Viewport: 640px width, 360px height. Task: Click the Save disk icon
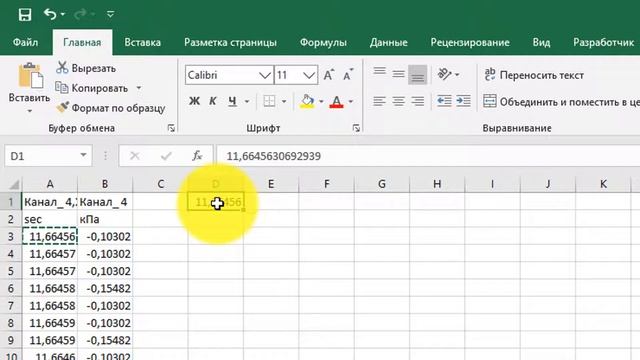(x=25, y=15)
